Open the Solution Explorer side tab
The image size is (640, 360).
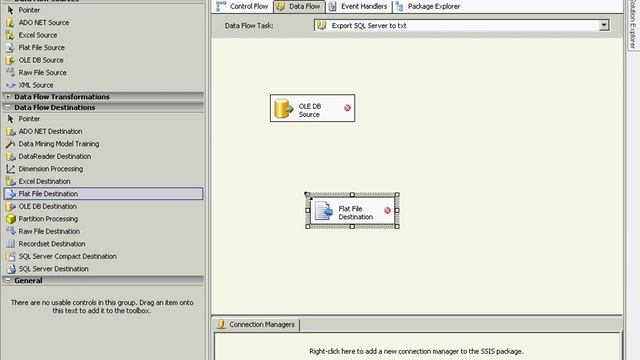pyautogui.click(x=633, y=24)
